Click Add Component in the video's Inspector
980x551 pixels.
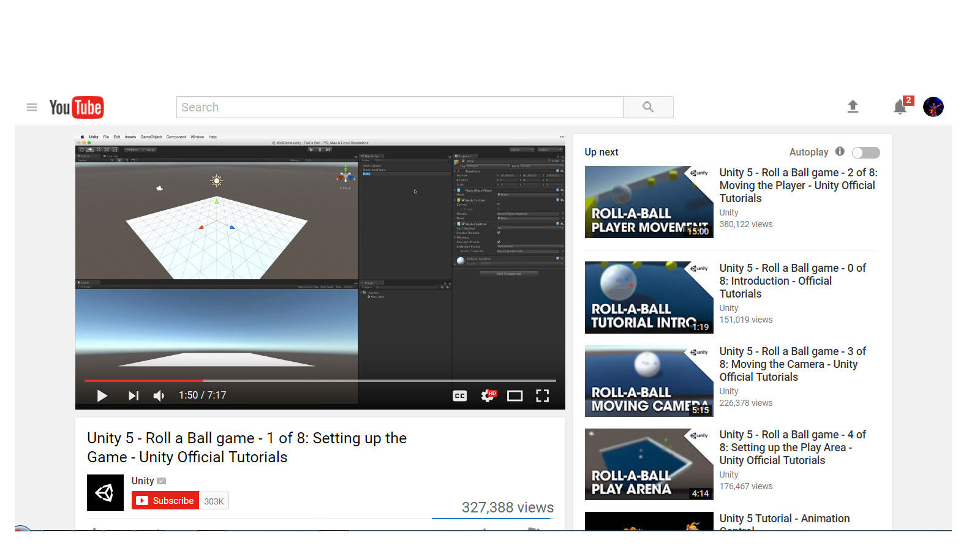pyautogui.click(x=508, y=274)
